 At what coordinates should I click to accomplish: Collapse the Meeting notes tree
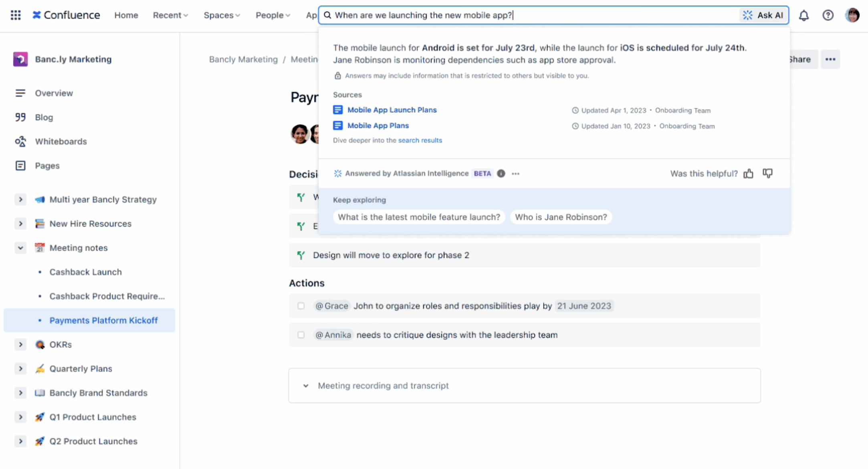[20, 248]
